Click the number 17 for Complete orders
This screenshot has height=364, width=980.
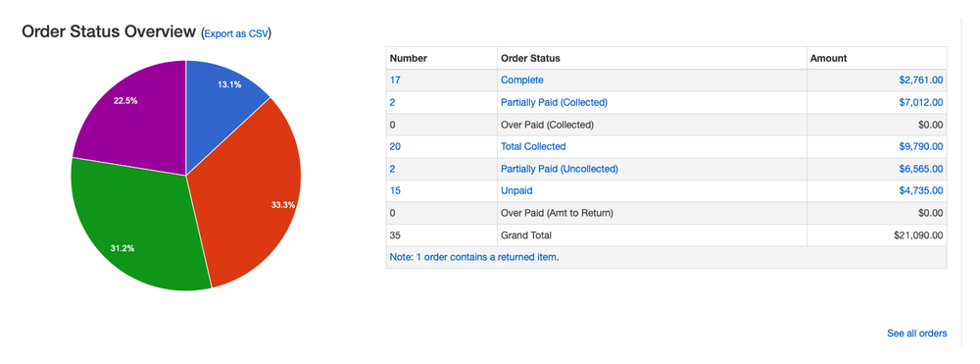tap(395, 80)
